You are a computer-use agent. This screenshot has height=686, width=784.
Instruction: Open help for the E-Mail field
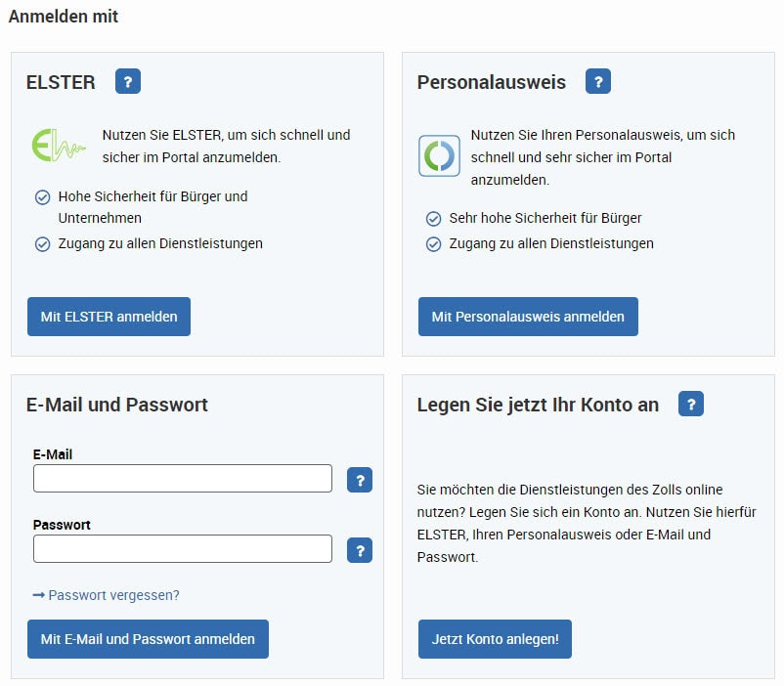[359, 480]
